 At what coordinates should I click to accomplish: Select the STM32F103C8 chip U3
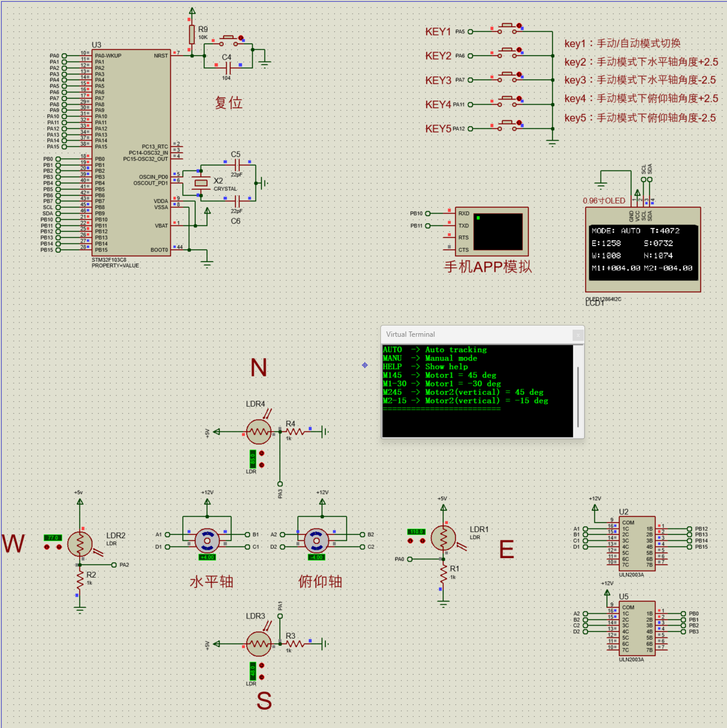[x=131, y=152]
